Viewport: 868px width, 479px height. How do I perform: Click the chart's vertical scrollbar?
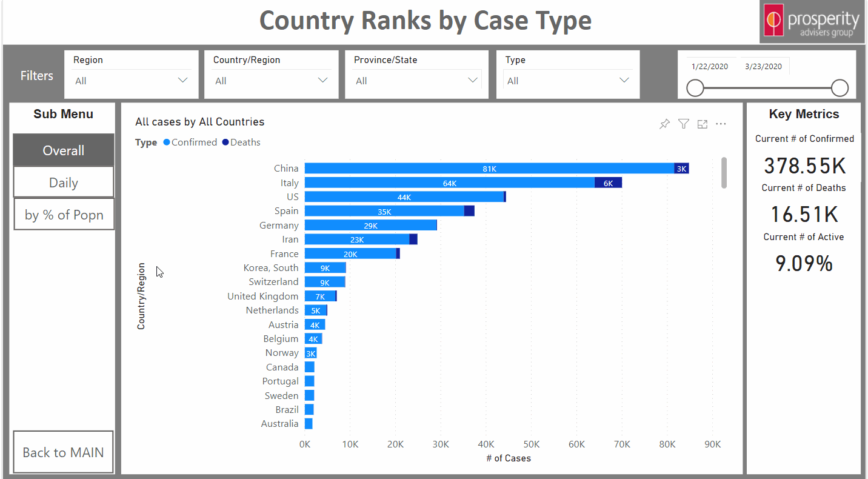724,173
